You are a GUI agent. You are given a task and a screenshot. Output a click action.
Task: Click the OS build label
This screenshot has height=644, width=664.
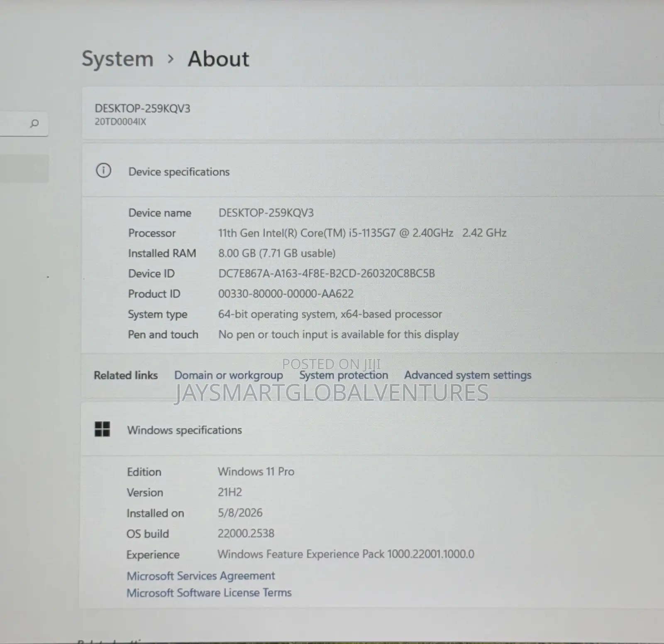click(148, 534)
